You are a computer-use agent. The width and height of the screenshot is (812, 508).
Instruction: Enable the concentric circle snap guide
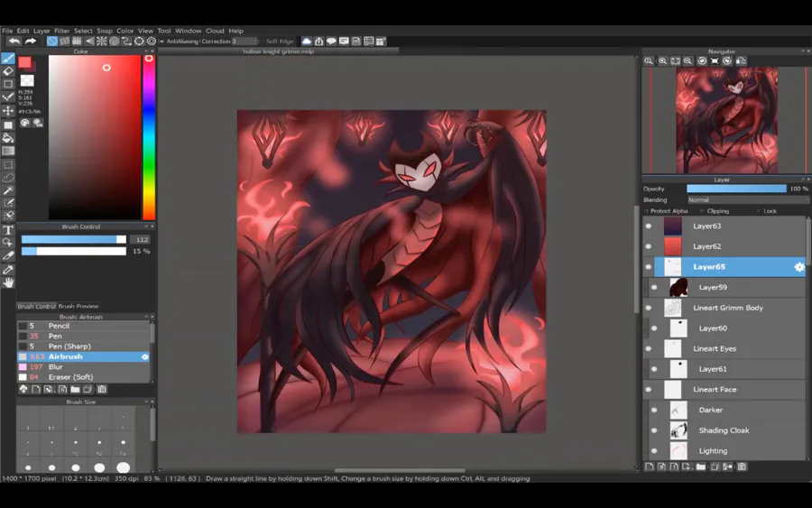pyautogui.click(x=114, y=41)
